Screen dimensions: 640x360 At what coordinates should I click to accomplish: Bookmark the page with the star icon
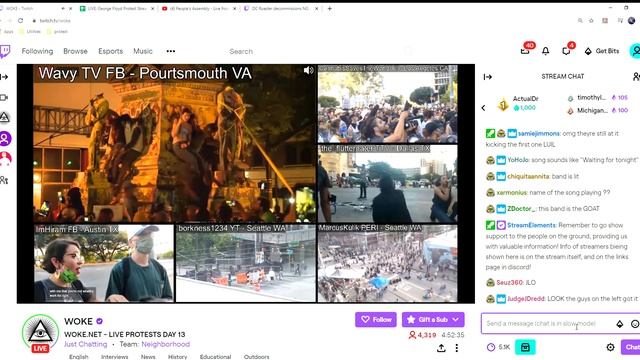click(x=591, y=20)
